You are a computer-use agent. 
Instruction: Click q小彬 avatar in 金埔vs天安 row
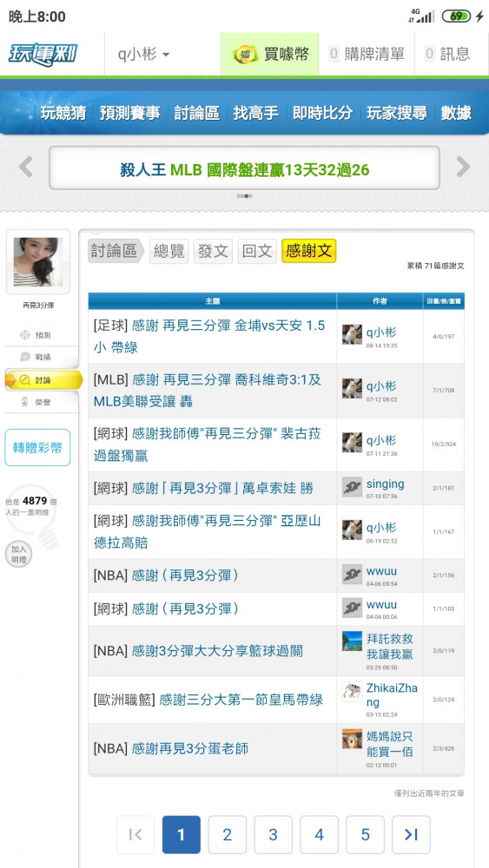click(353, 334)
